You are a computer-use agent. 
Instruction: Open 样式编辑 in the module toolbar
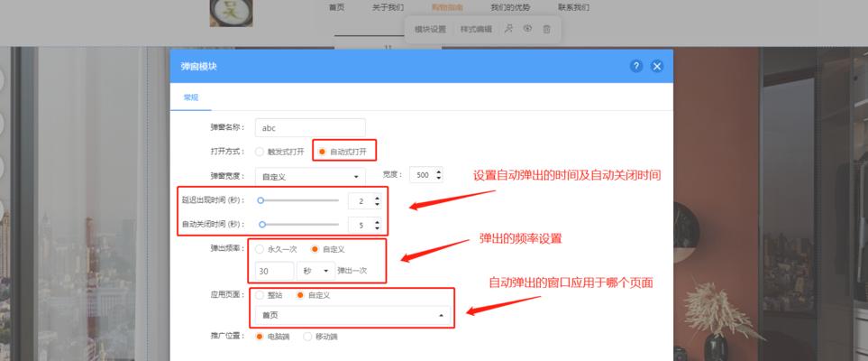[476, 30]
